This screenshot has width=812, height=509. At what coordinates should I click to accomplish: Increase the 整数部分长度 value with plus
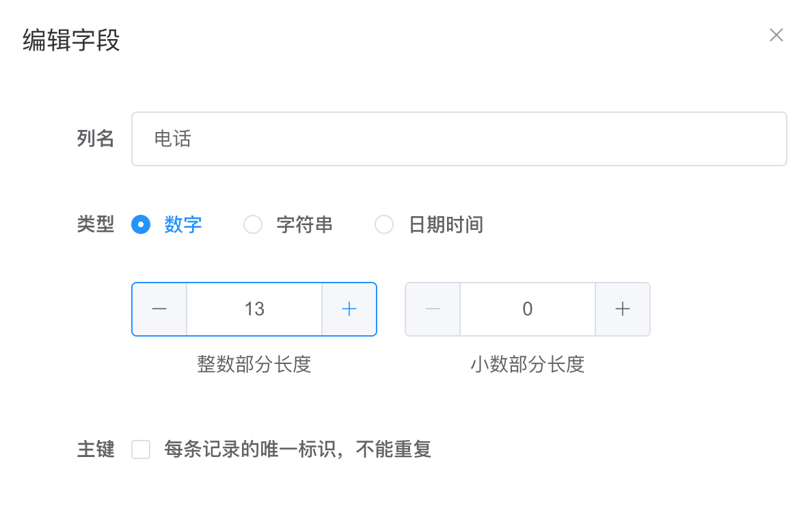click(349, 309)
